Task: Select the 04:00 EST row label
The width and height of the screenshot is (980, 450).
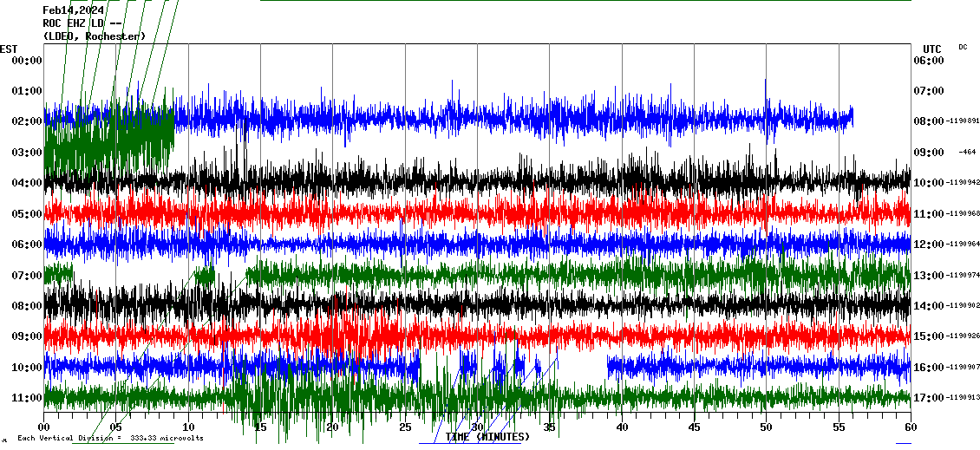Action: point(27,183)
